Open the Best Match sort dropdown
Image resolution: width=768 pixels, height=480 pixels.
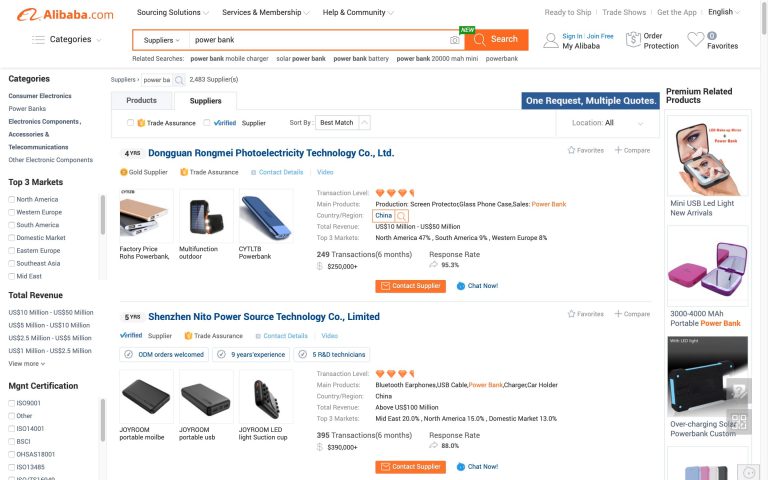click(x=343, y=122)
